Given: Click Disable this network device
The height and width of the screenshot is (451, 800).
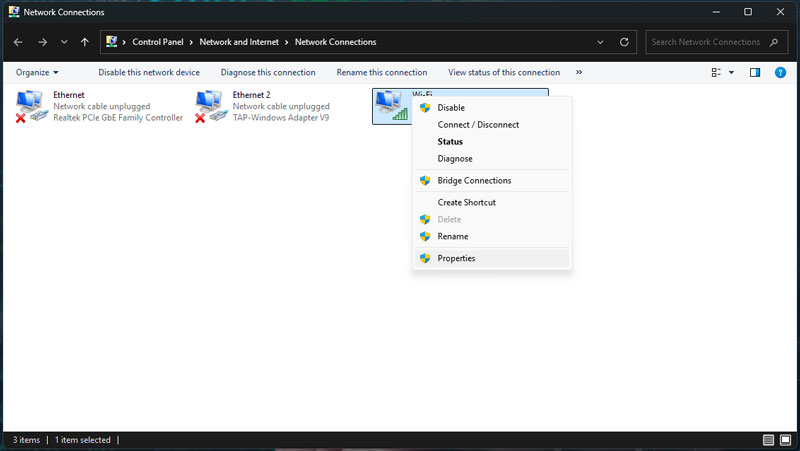Looking at the screenshot, I should [149, 72].
